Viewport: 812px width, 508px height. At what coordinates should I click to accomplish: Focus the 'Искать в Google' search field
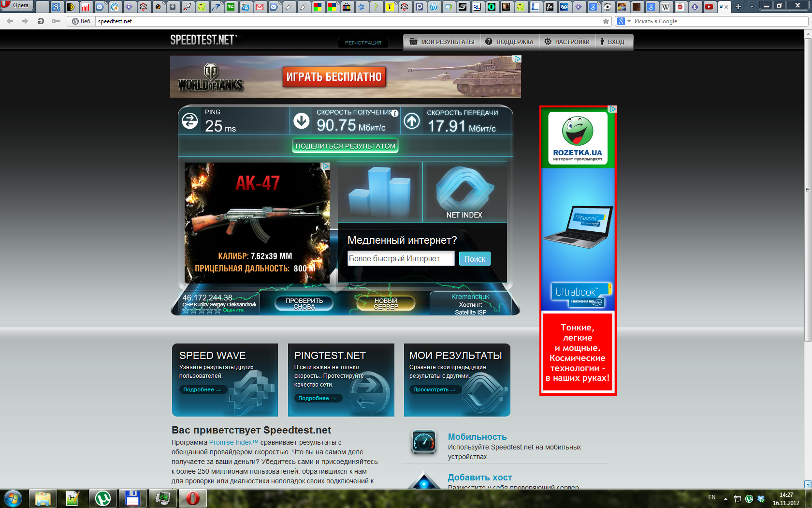pyautogui.click(x=720, y=21)
